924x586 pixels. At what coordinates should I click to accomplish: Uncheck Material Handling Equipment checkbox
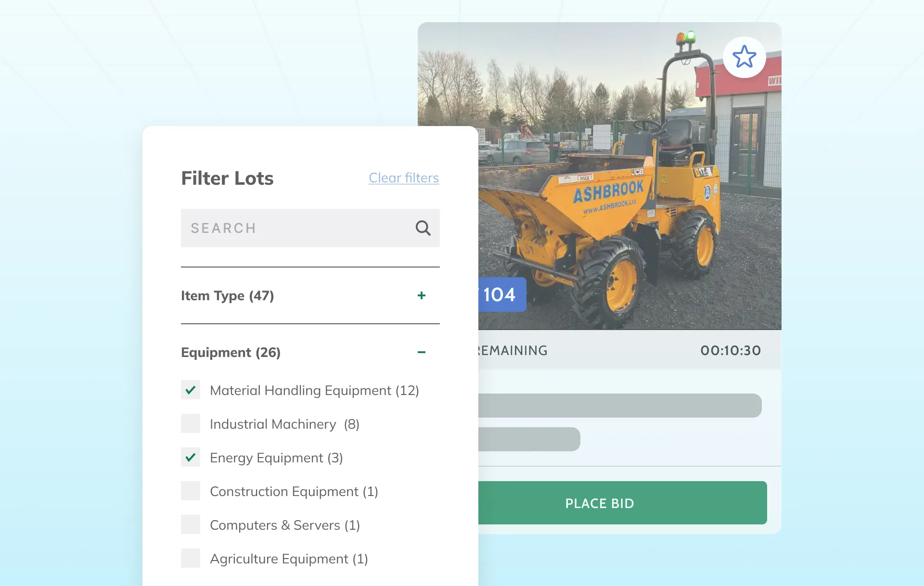click(x=191, y=390)
